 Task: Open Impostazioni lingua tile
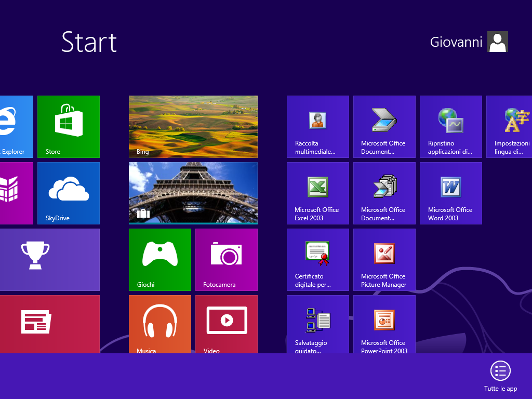(x=509, y=127)
